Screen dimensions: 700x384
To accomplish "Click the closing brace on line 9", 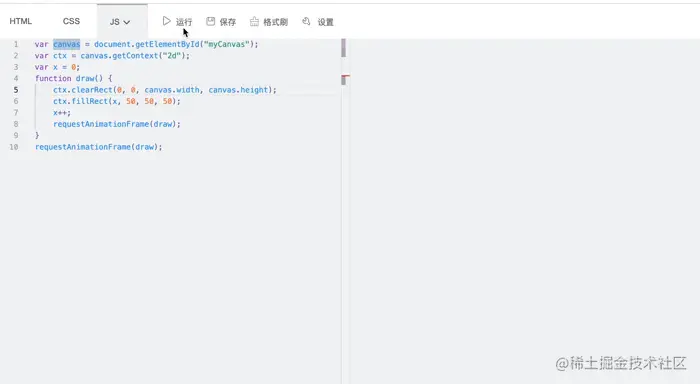I will coord(37,135).
